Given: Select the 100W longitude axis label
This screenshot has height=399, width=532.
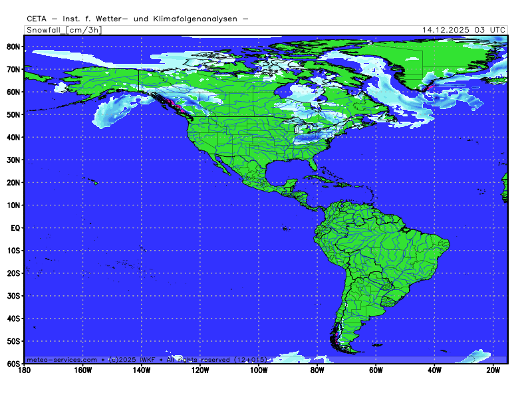Looking at the screenshot, I should click(x=259, y=370).
